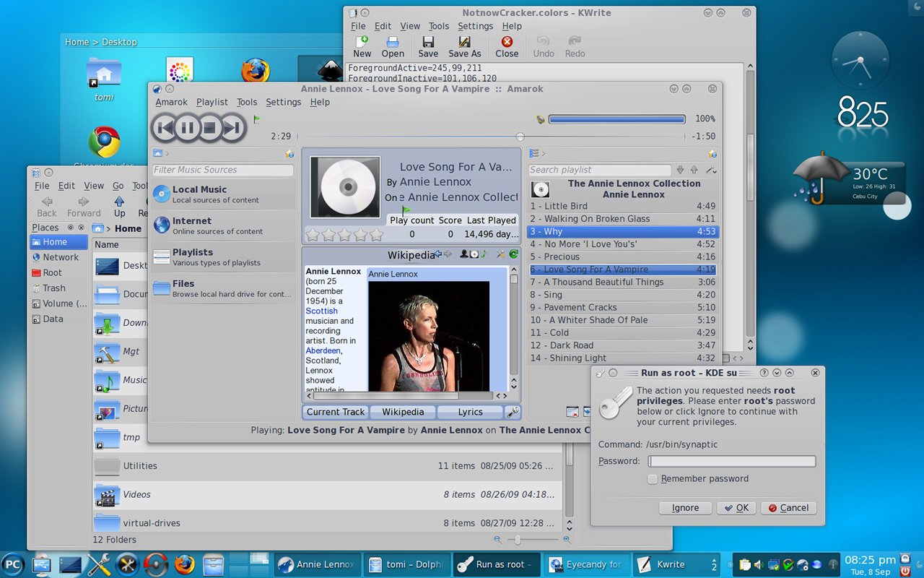Image resolution: width=924 pixels, height=578 pixels.
Task: Click track progress seek slider handle
Action: point(520,137)
